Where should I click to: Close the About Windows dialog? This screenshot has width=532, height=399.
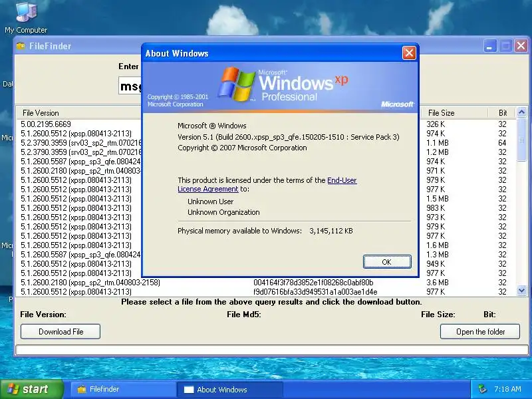tap(409, 53)
